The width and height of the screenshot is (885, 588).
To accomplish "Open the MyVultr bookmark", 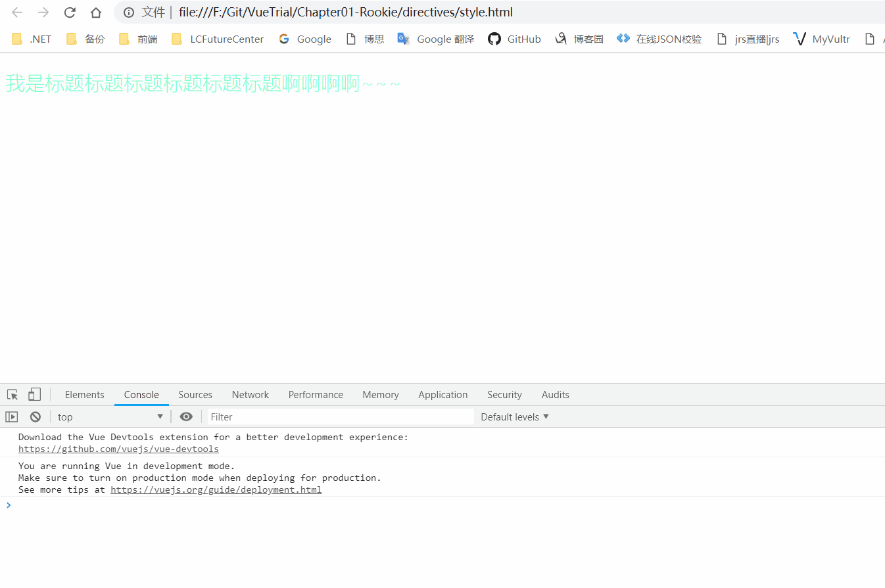I will (822, 39).
